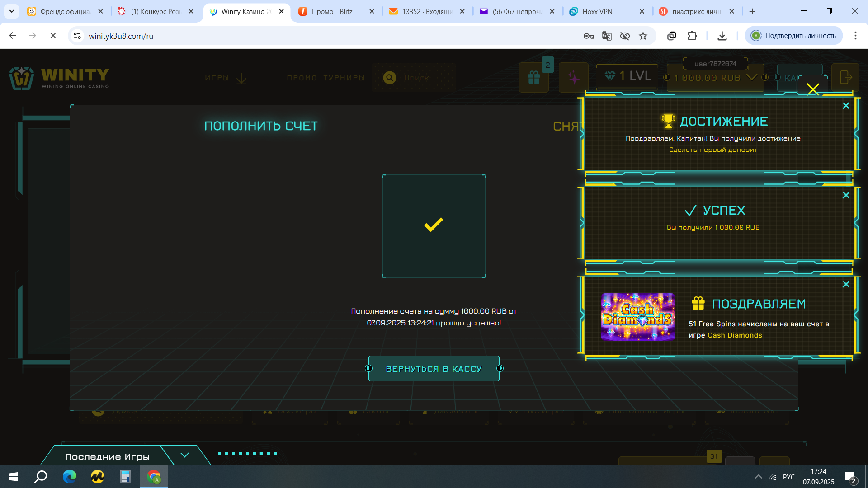
Task: Dismiss the Успех notification
Action: coord(846,195)
